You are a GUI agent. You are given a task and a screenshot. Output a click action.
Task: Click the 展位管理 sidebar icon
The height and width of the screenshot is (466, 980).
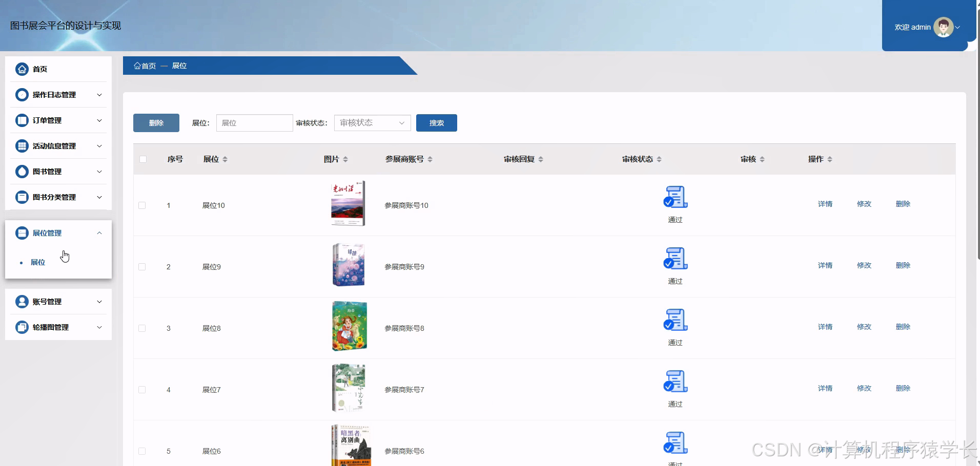coord(22,233)
